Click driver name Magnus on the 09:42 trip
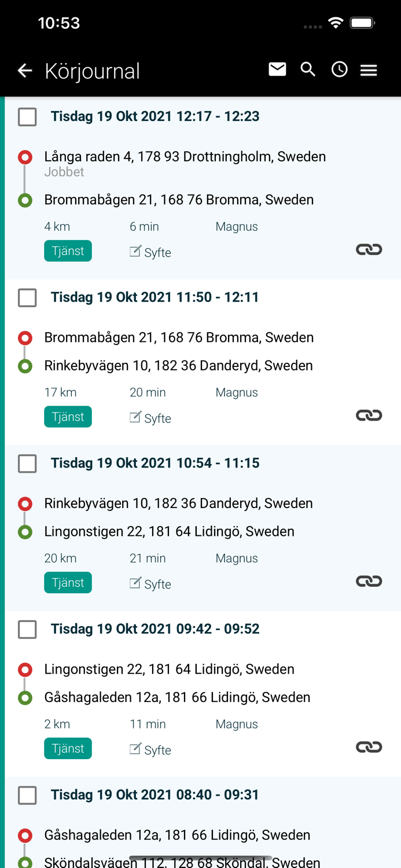401x868 pixels. click(237, 724)
